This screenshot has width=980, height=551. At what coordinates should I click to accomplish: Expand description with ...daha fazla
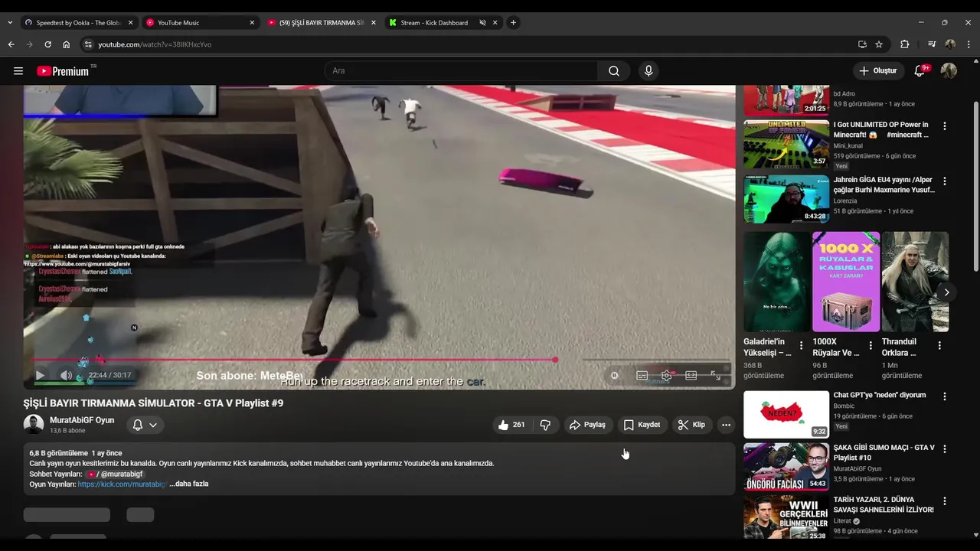pos(188,484)
